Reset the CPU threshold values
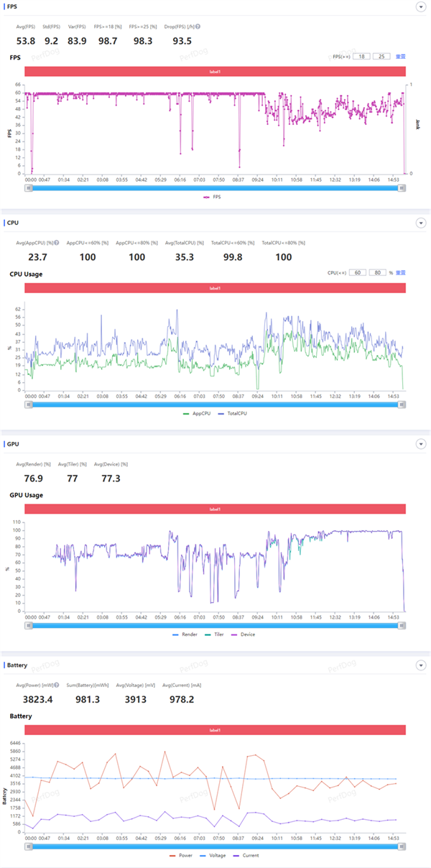The width and height of the screenshot is (431, 868). 401,272
